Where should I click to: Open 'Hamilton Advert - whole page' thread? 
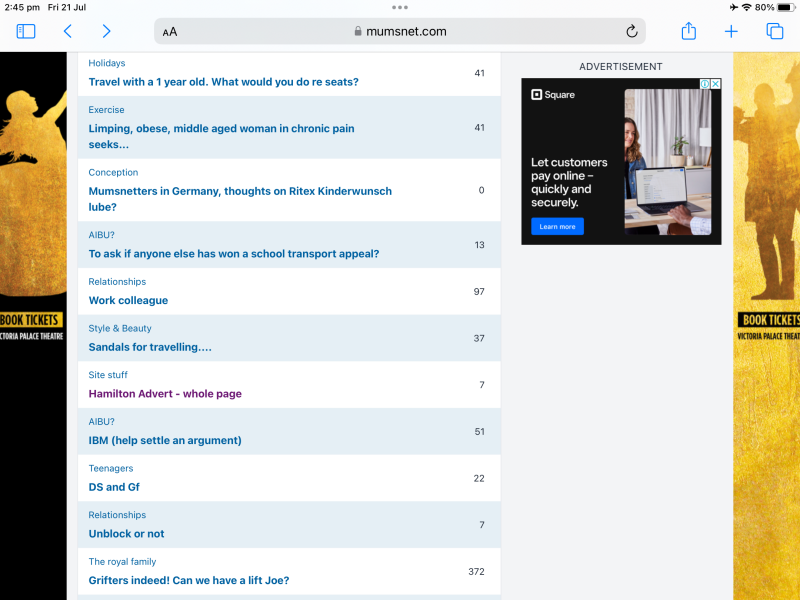165,394
